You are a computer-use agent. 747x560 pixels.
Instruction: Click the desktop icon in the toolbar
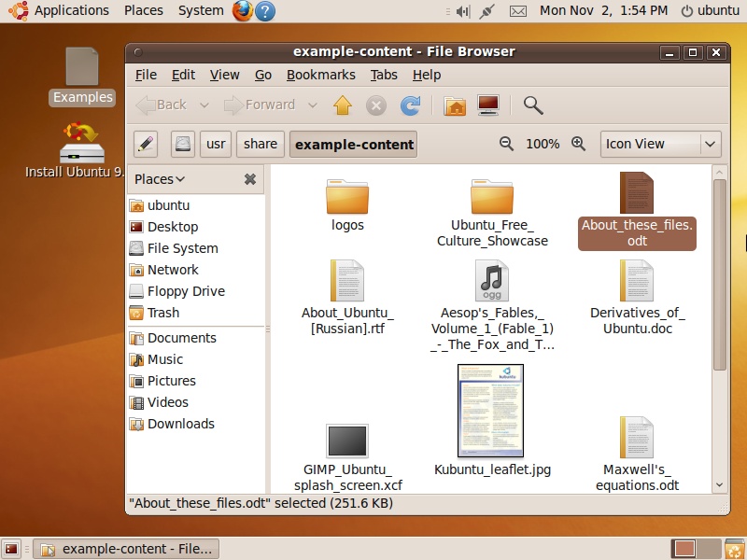click(x=487, y=105)
